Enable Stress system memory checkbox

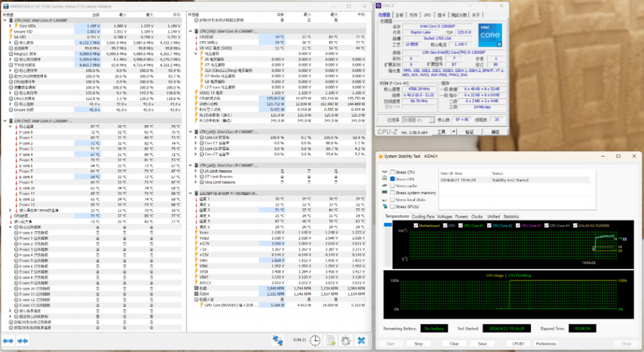click(x=392, y=193)
